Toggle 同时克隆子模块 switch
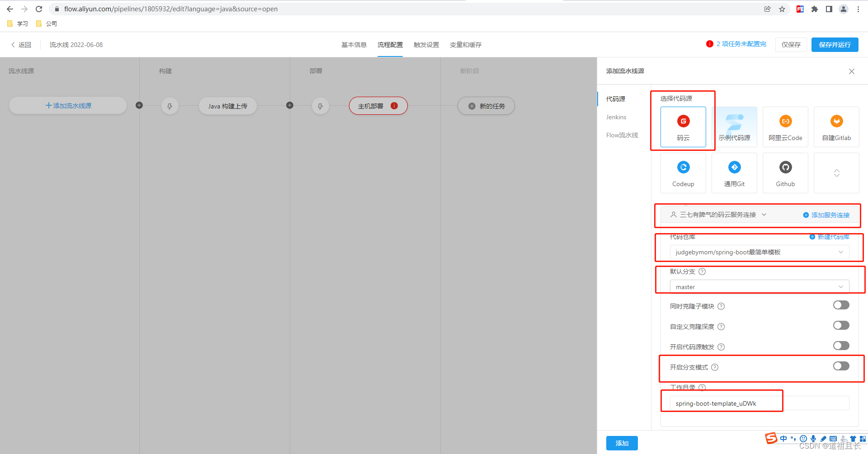 pyautogui.click(x=841, y=305)
